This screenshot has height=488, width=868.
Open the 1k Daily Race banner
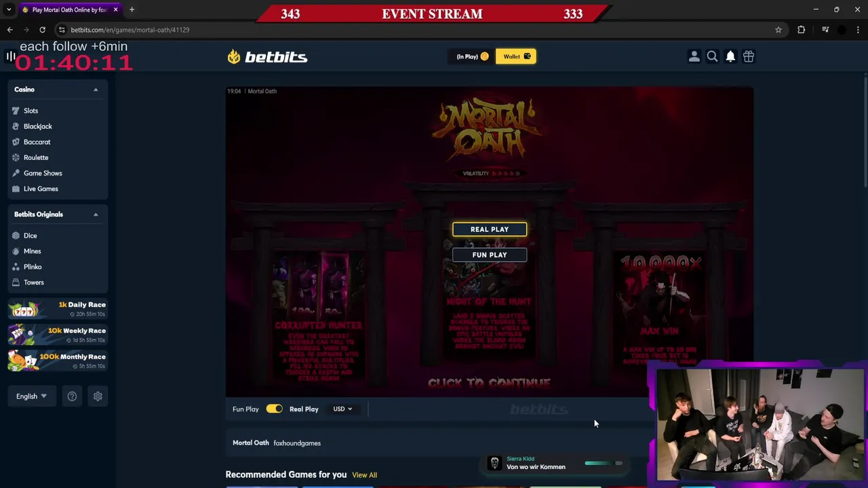tap(57, 309)
